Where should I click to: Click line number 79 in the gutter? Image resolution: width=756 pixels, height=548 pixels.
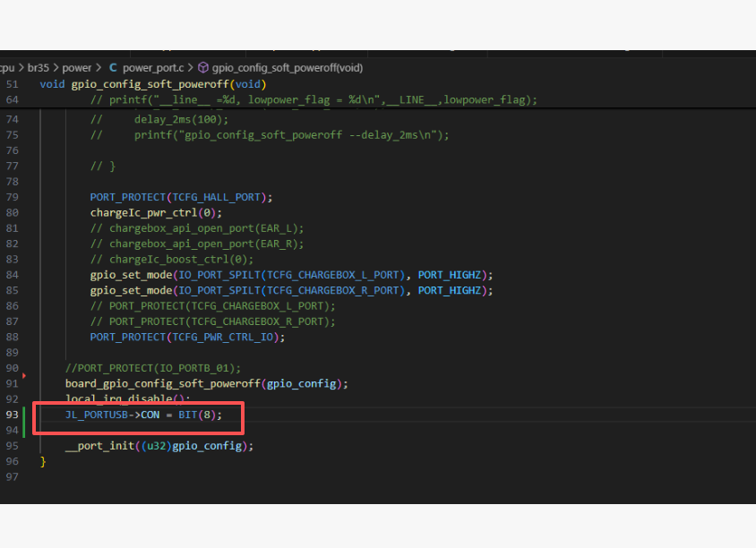coord(12,197)
